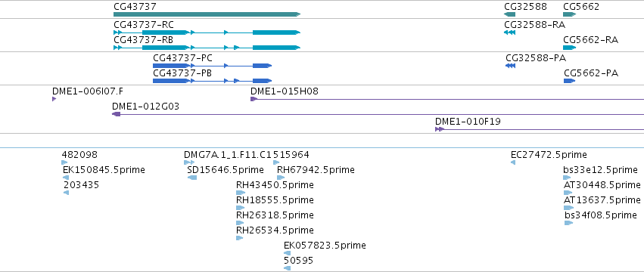The width and height of the screenshot is (644, 272).
Task: Click the CG32588 gene arrow glyph
Action: point(510,14)
